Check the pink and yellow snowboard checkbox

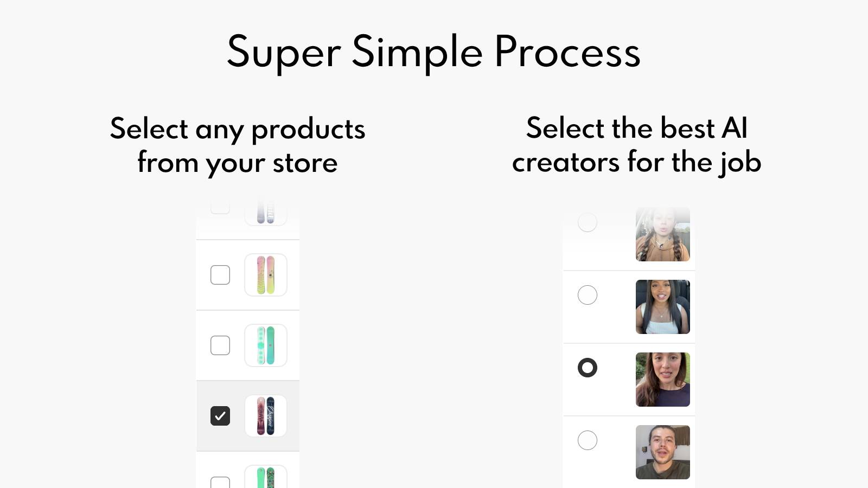click(220, 275)
